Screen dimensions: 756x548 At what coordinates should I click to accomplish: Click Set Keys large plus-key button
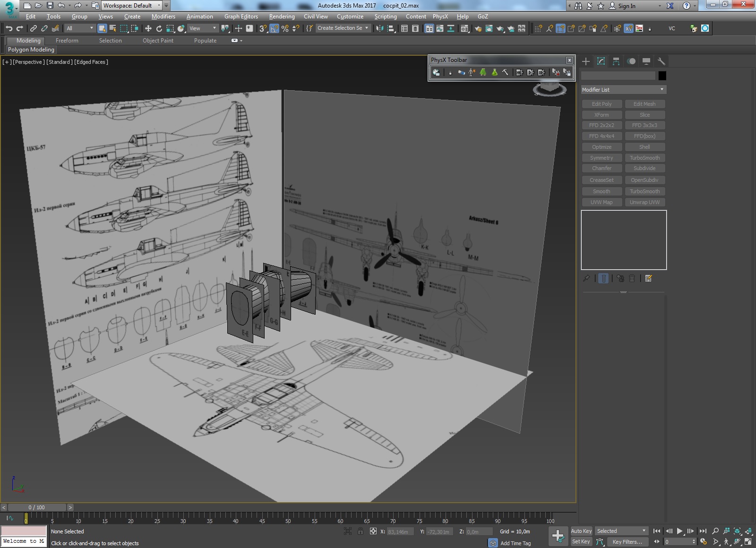[x=558, y=536]
